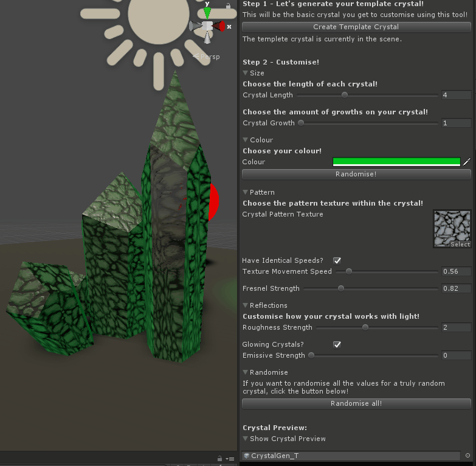Click the Crystal Growth slider handle
The width and height of the screenshot is (476, 466).
coord(301,123)
